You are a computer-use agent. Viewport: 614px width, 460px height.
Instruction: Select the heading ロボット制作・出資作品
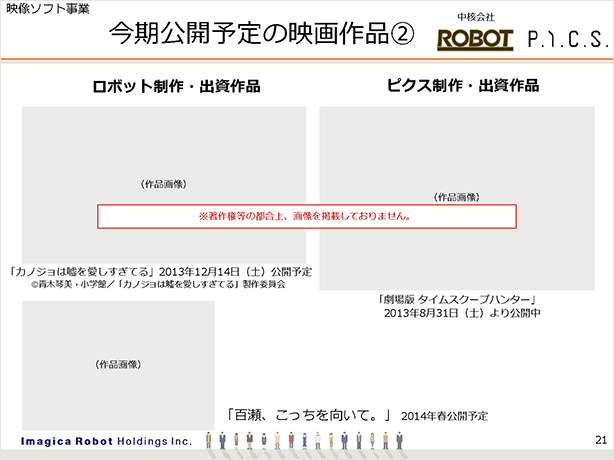click(176, 87)
